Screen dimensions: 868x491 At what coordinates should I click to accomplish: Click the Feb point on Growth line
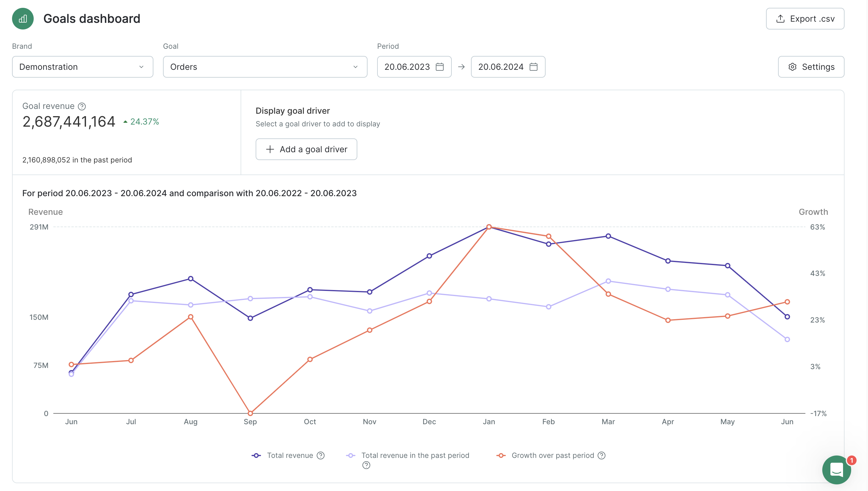[549, 236]
